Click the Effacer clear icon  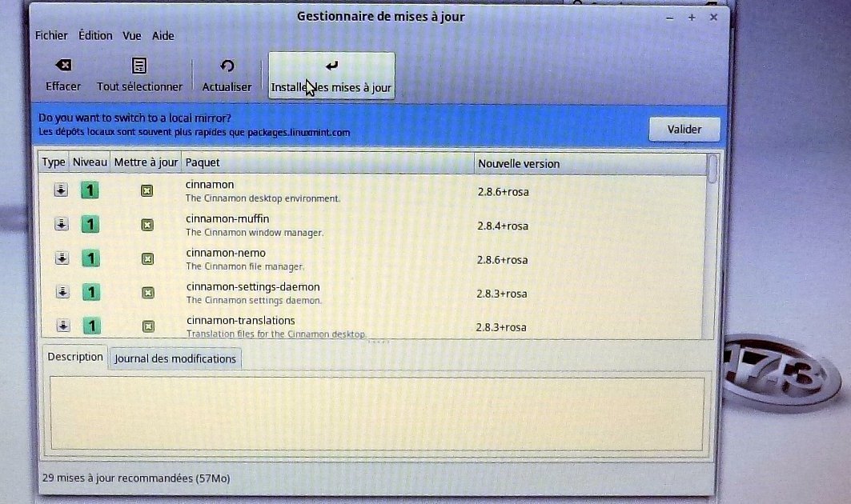(x=62, y=66)
